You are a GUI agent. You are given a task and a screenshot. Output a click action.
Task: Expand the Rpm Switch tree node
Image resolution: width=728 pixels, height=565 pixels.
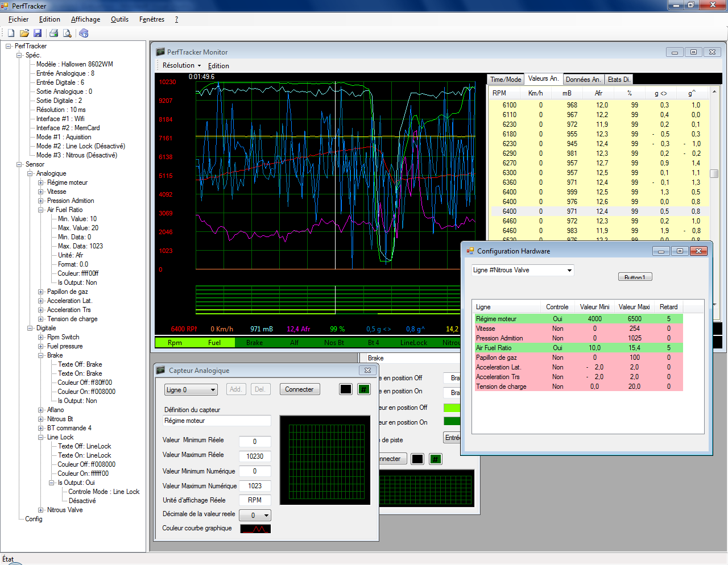point(41,337)
